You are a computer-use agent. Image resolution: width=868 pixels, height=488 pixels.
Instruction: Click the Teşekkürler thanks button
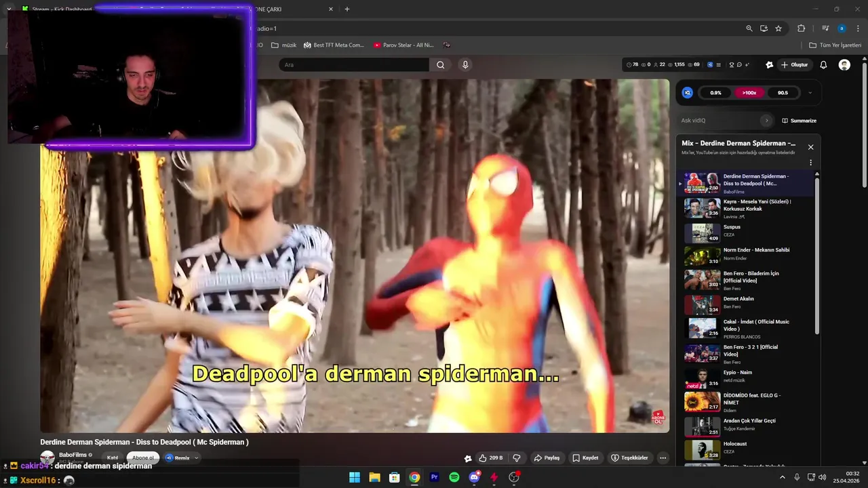(x=629, y=458)
